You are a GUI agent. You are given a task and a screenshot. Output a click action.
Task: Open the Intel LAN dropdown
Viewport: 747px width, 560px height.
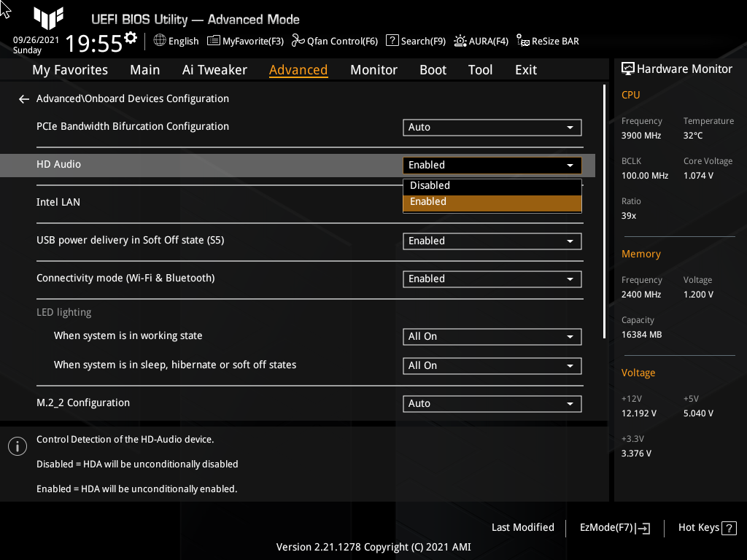tap(492, 202)
